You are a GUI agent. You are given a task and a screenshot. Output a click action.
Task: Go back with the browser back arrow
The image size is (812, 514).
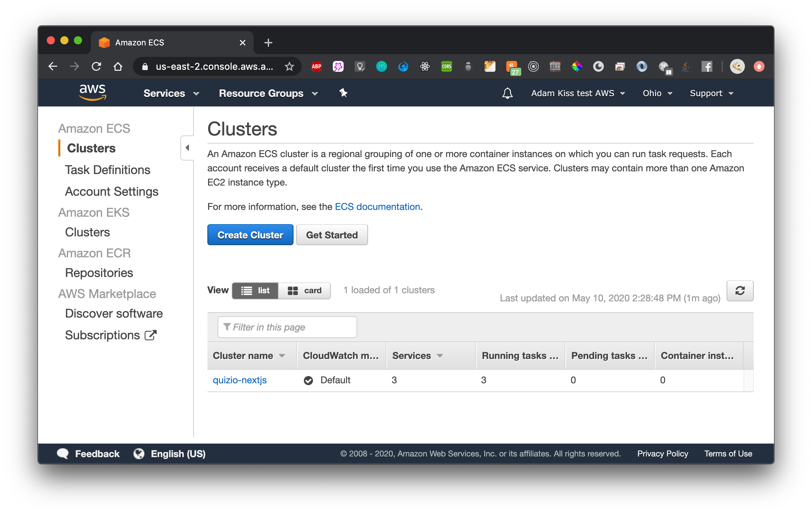pos(53,66)
